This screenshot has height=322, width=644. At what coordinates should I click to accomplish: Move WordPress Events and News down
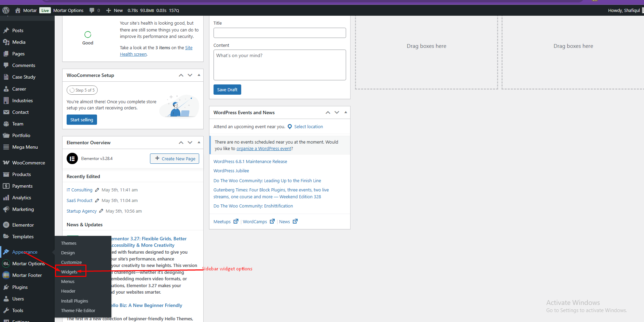337,112
